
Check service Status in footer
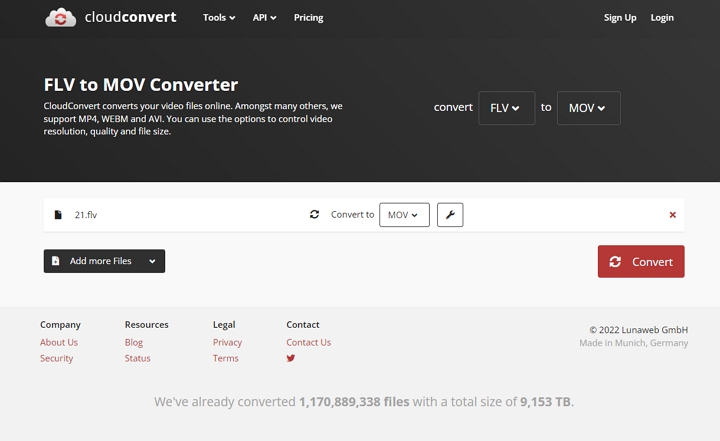(137, 358)
